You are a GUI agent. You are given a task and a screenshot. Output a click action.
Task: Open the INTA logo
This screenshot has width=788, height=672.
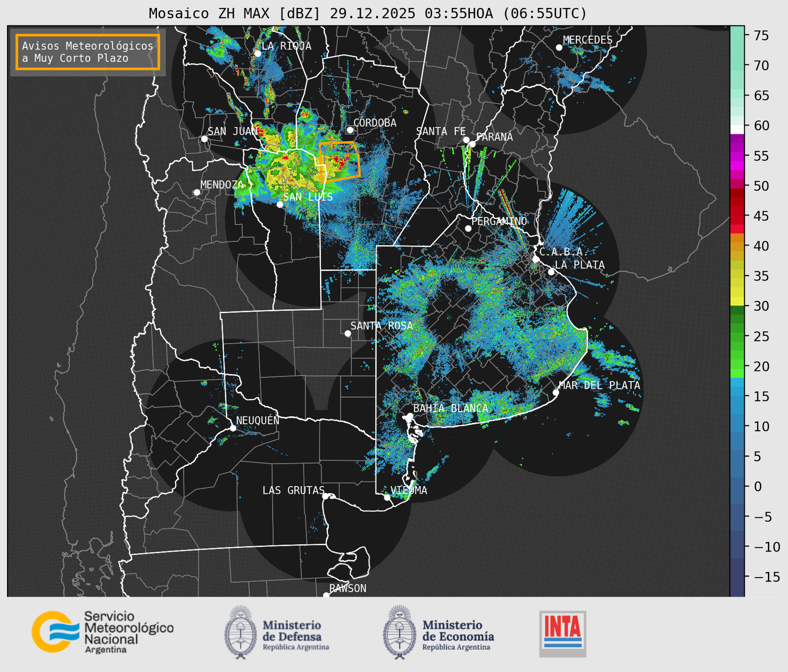tap(562, 634)
